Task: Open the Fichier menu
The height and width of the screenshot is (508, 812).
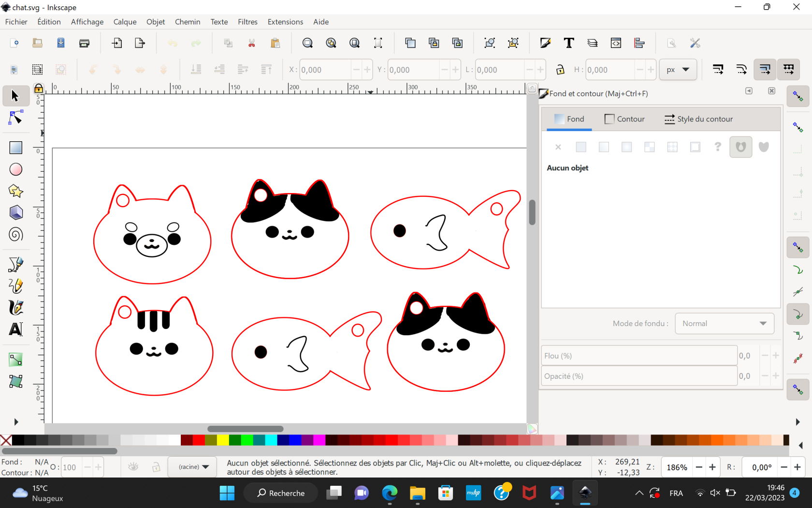Action: 16,22
